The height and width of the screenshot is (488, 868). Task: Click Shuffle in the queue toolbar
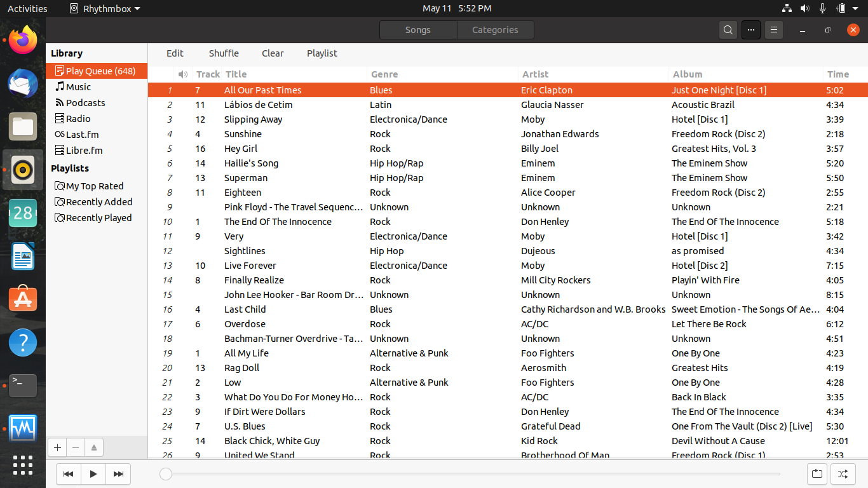[x=224, y=53]
